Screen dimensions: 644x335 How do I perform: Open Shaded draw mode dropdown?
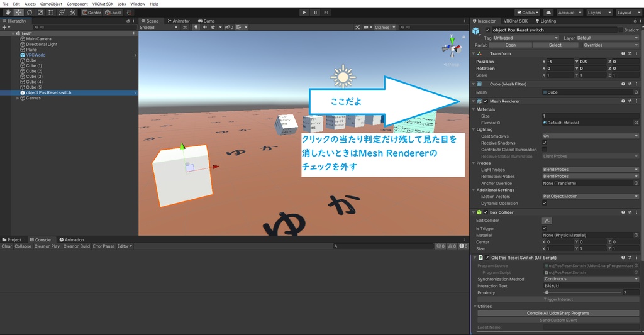(158, 27)
